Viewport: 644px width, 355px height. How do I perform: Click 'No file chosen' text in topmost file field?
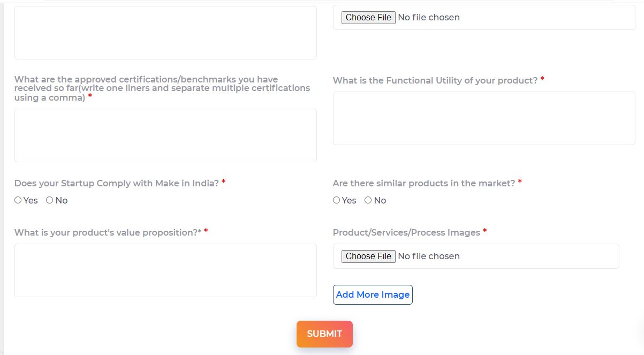[x=429, y=17]
